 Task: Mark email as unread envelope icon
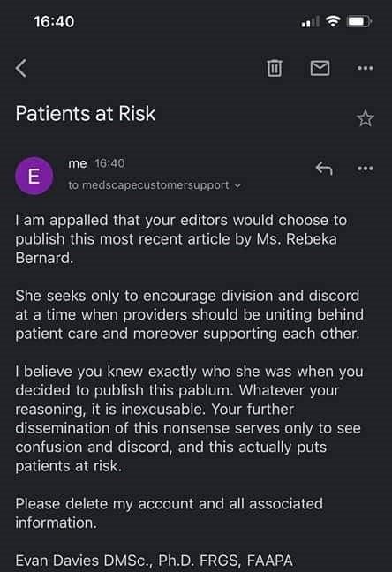(x=320, y=68)
